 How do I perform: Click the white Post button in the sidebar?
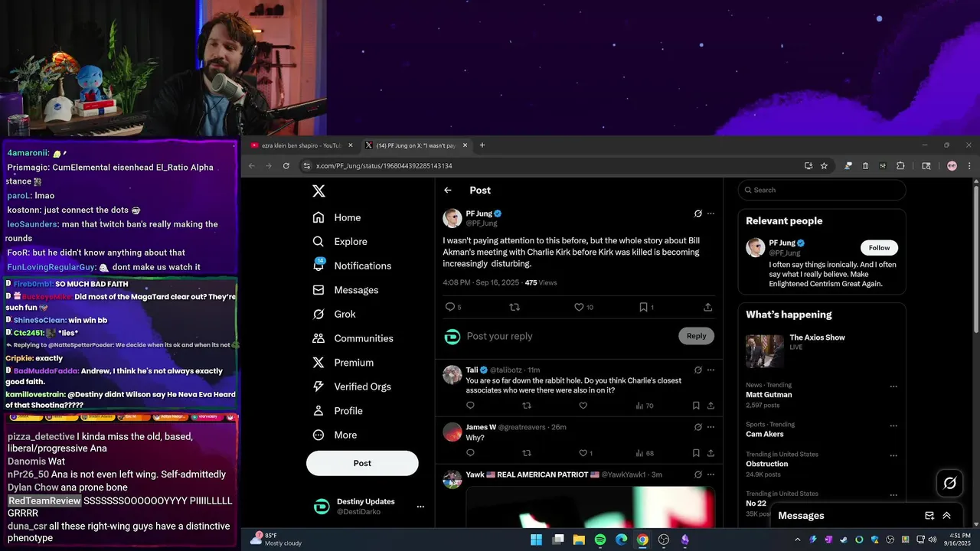(x=362, y=463)
